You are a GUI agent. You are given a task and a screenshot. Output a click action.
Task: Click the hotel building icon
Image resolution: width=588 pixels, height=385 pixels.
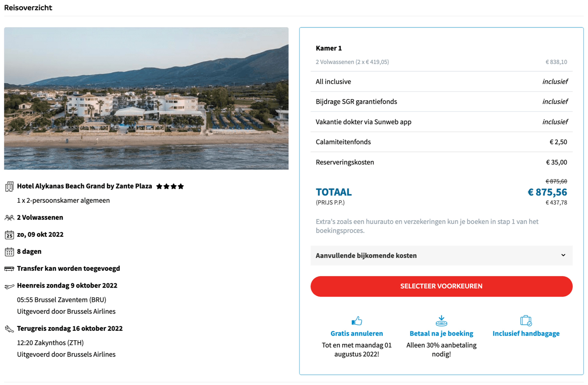pyautogui.click(x=9, y=187)
